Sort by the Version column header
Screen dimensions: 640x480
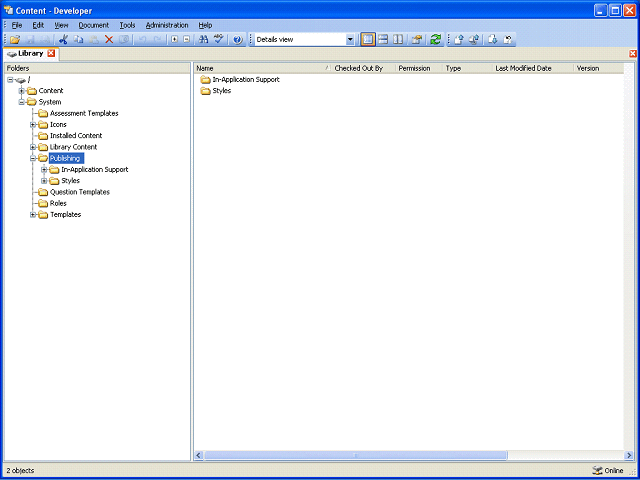[x=598, y=68]
